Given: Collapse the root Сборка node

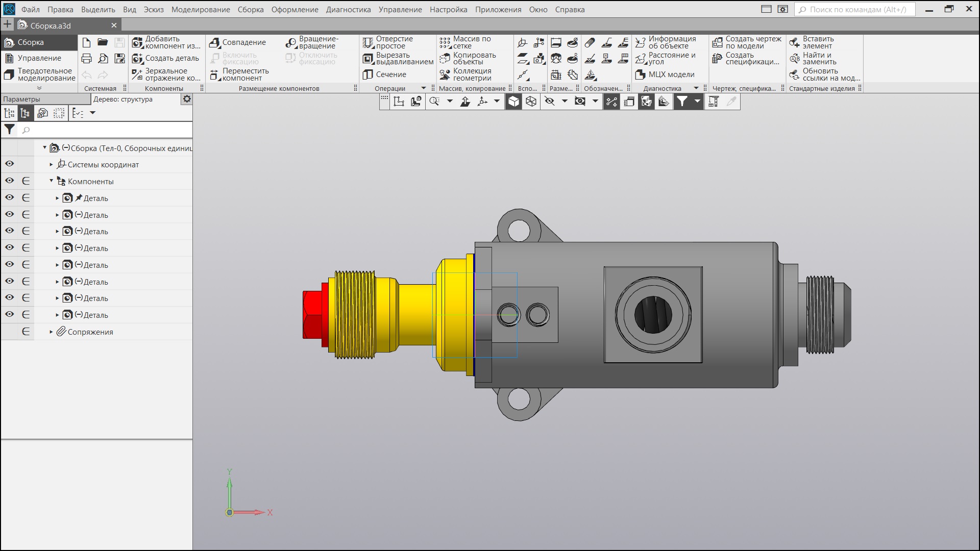Looking at the screenshot, I should (44, 147).
